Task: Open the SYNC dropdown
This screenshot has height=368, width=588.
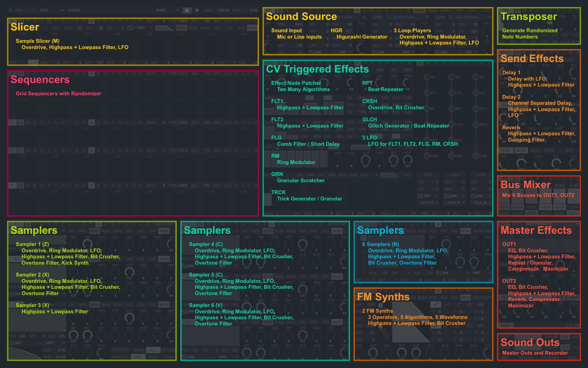Action: pos(167,10)
